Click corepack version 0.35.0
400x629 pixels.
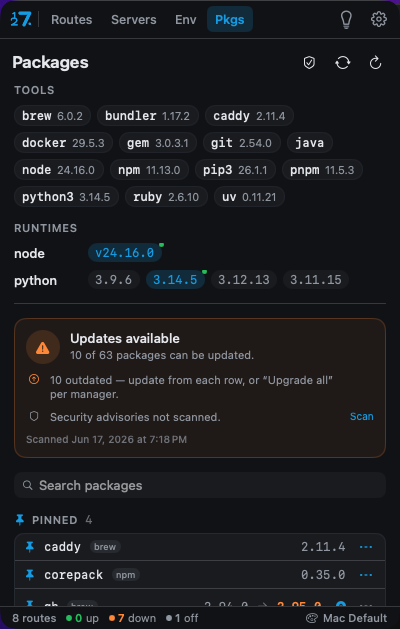click(323, 575)
